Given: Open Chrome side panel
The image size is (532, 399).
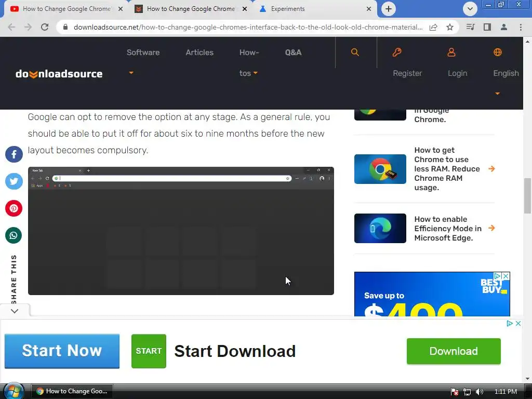Looking at the screenshot, I should 487,27.
